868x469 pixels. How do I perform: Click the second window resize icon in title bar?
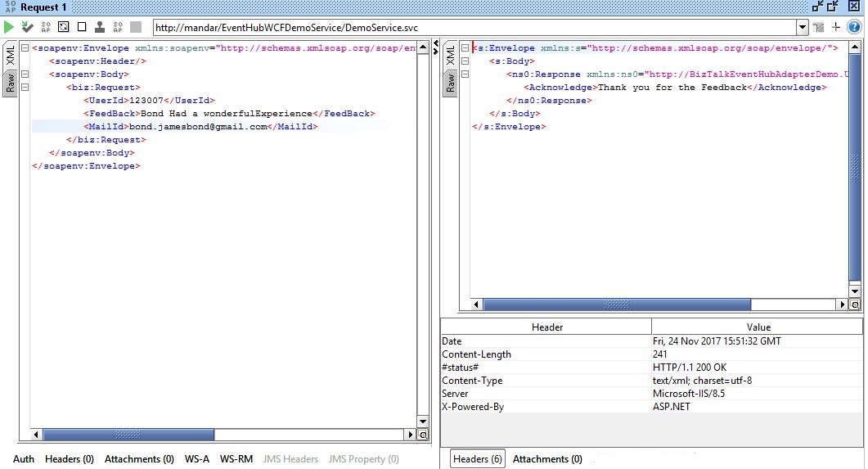coord(833,7)
